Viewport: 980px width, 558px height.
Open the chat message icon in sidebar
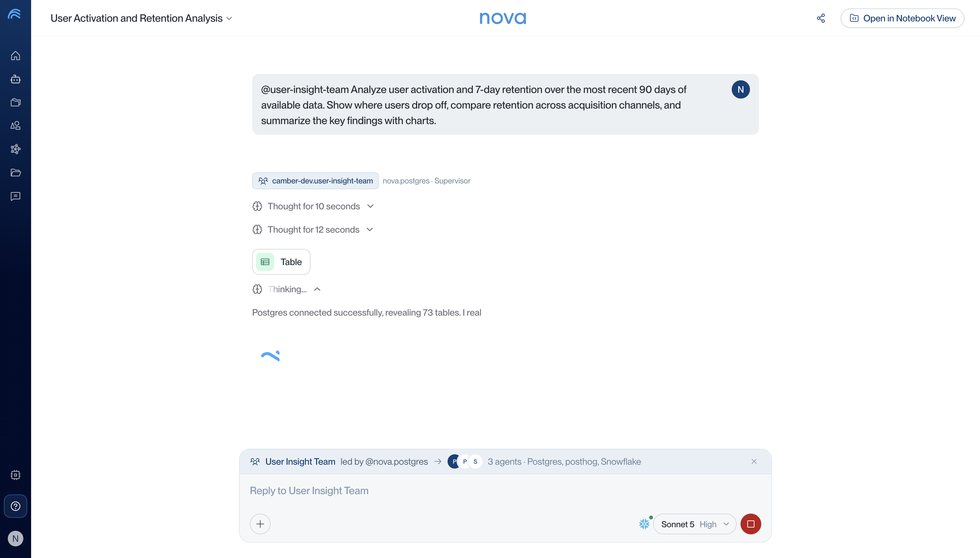click(15, 196)
